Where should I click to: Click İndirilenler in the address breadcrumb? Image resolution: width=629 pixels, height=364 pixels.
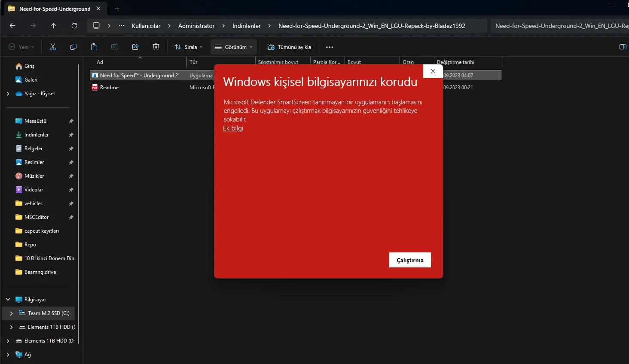tap(247, 26)
